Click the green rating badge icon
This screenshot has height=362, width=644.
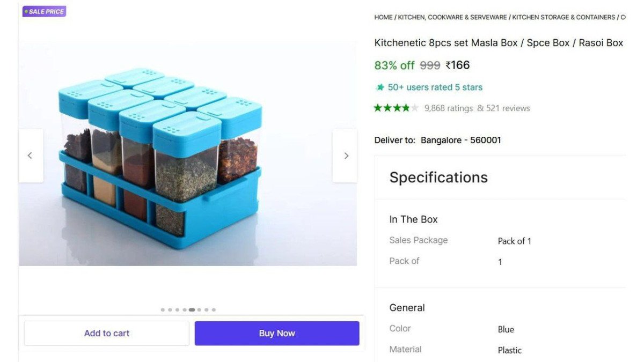click(379, 87)
